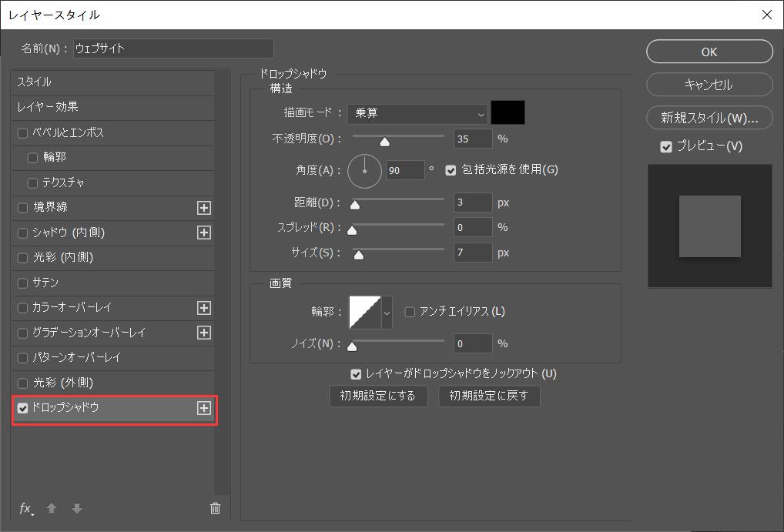Add another 境界線 effect with plus icon
Image resolution: width=784 pixels, height=532 pixels.
pyautogui.click(x=204, y=208)
